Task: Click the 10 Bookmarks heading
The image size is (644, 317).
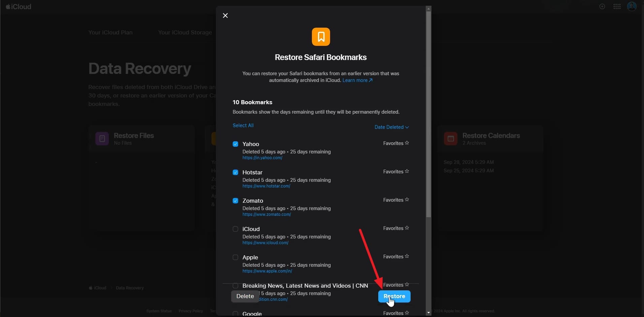Action: [x=252, y=102]
